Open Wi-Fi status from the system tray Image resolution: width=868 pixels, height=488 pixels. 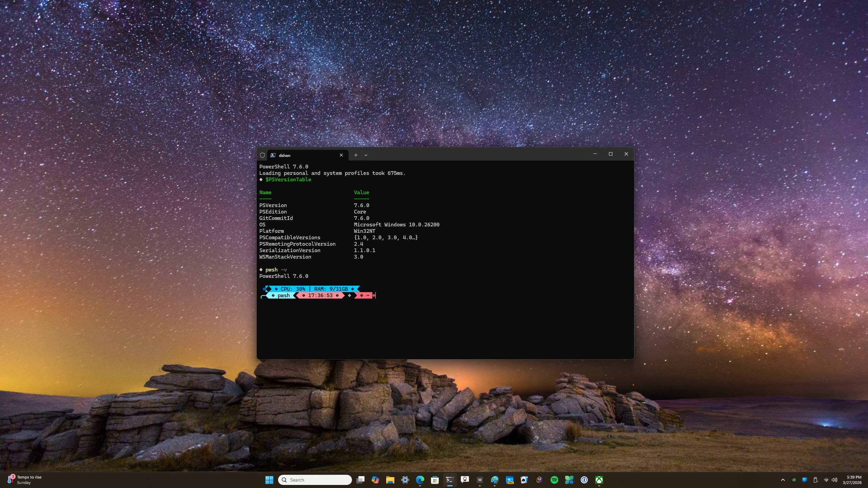826,480
